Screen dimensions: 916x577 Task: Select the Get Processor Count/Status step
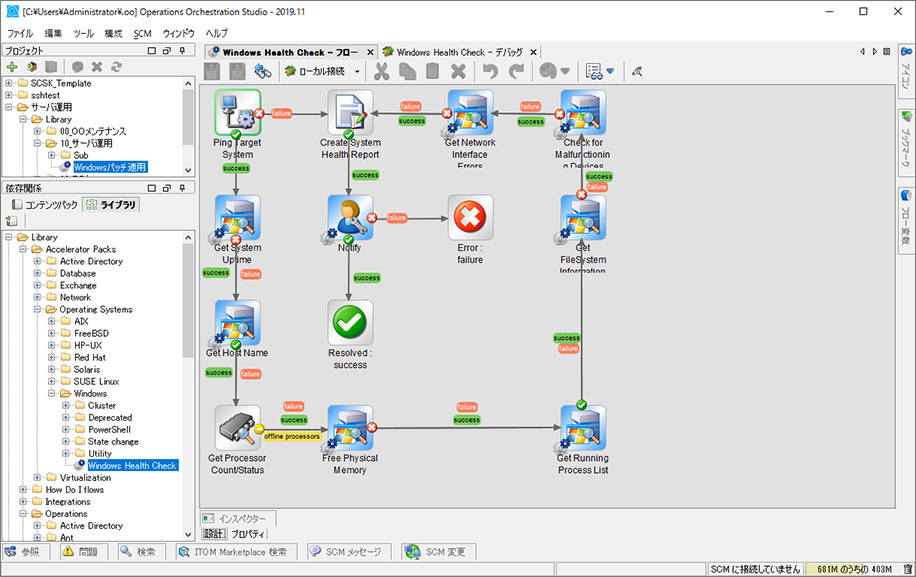click(x=237, y=428)
